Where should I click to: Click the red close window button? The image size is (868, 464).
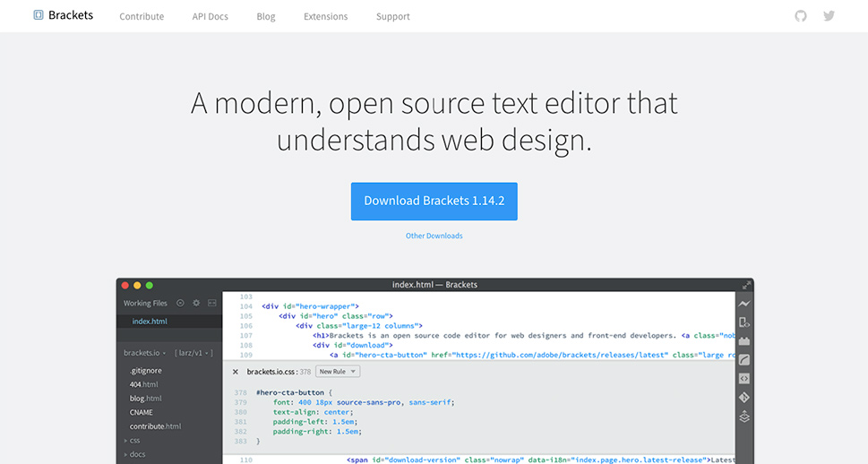pyautogui.click(x=125, y=285)
